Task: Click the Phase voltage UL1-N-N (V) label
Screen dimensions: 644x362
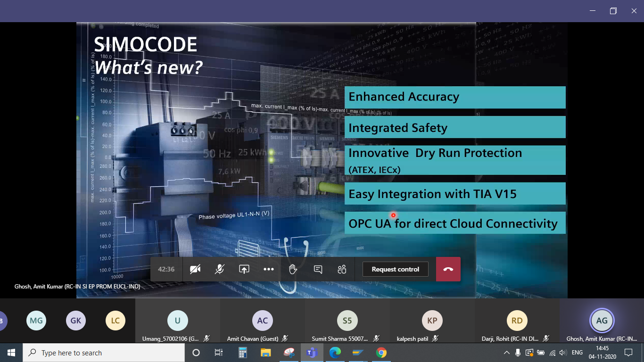Action: 234,215
